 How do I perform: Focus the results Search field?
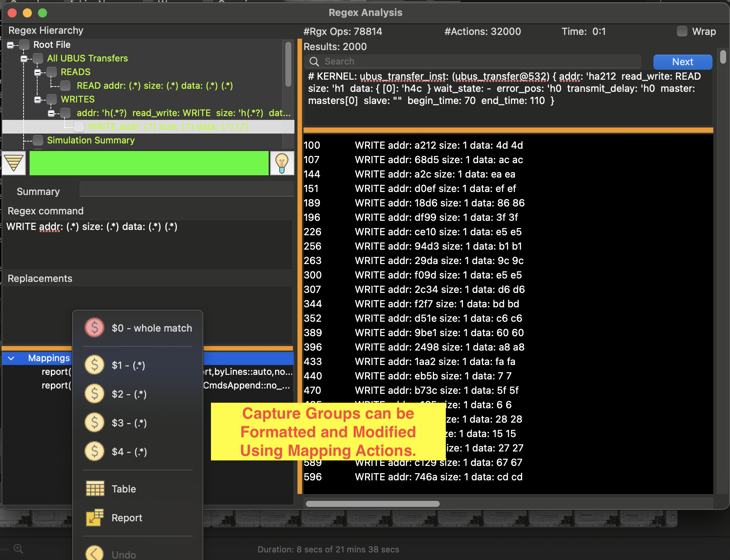pos(473,61)
